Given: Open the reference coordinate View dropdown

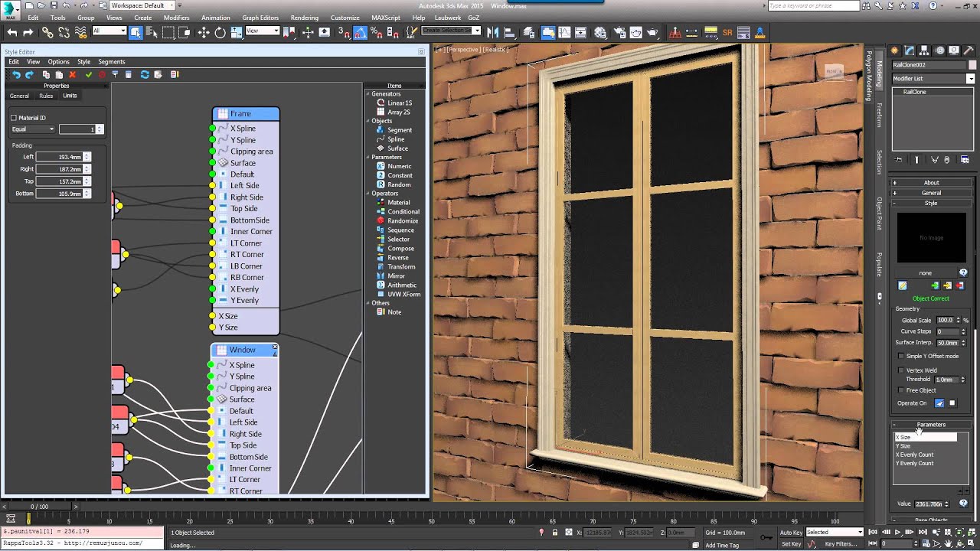Looking at the screenshot, I should pyautogui.click(x=263, y=31).
